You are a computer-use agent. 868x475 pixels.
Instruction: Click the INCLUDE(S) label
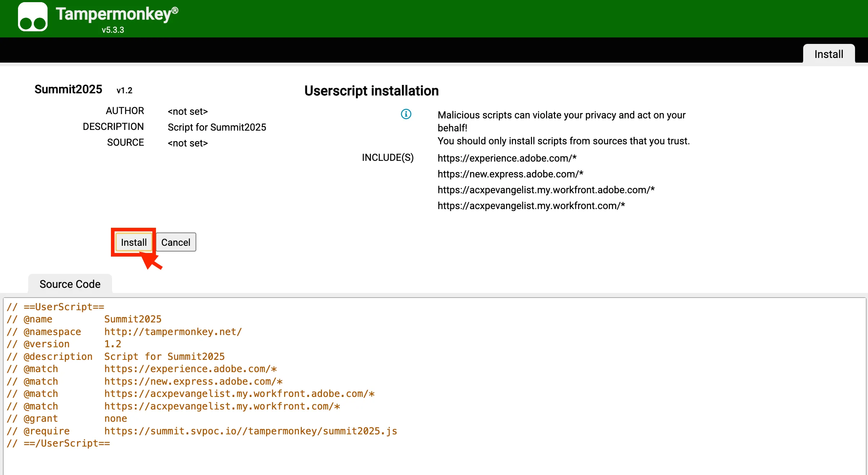coord(388,158)
